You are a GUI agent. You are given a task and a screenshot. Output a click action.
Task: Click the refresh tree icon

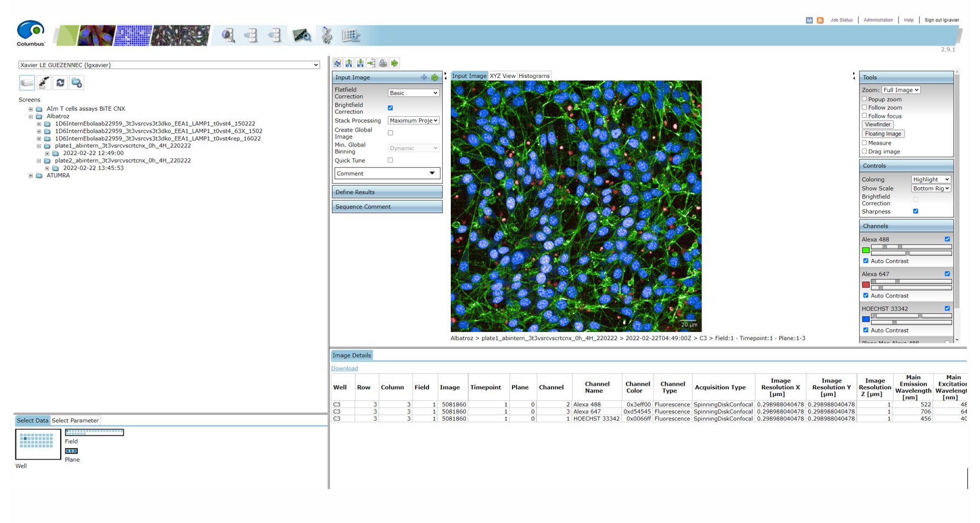point(60,83)
